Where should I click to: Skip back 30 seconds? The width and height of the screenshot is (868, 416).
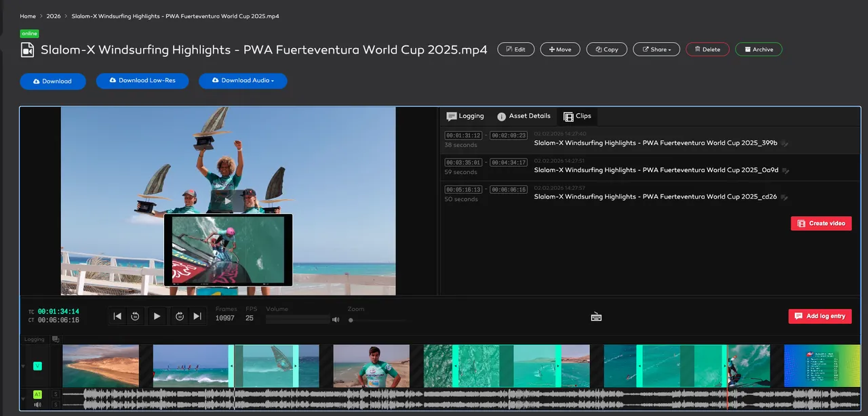[x=135, y=316]
